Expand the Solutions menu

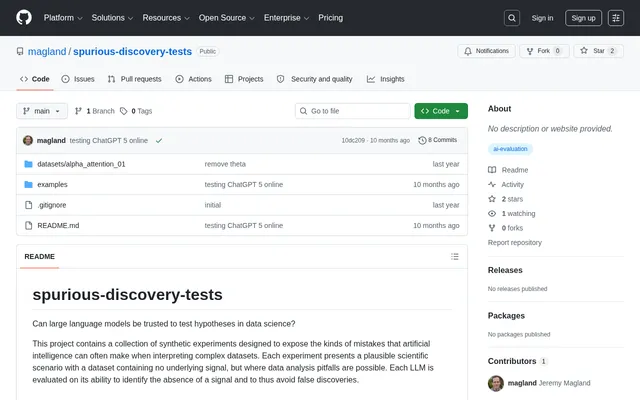[x=112, y=18]
